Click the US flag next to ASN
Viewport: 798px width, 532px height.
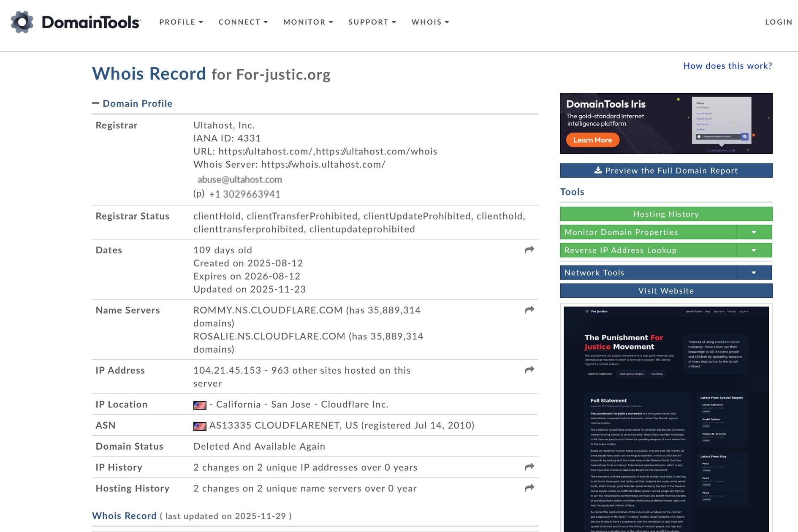[x=201, y=425]
